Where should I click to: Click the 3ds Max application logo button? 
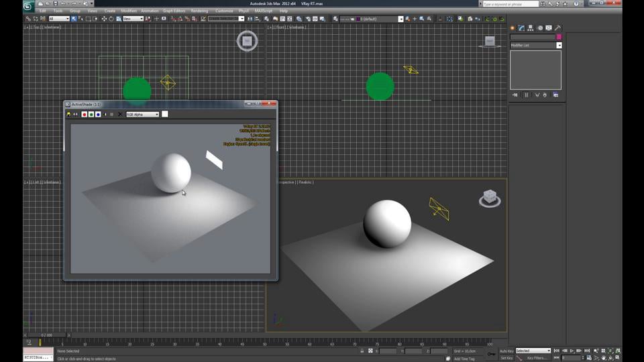pyautogui.click(x=28, y=6)
